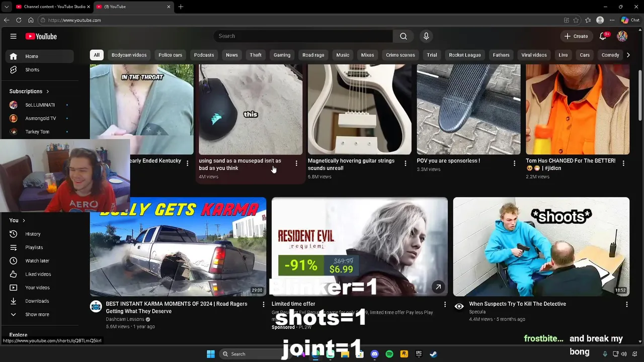
Task: Open more options for Limited time offer ad
Action: pyautogui.click(x=445, y=305)
